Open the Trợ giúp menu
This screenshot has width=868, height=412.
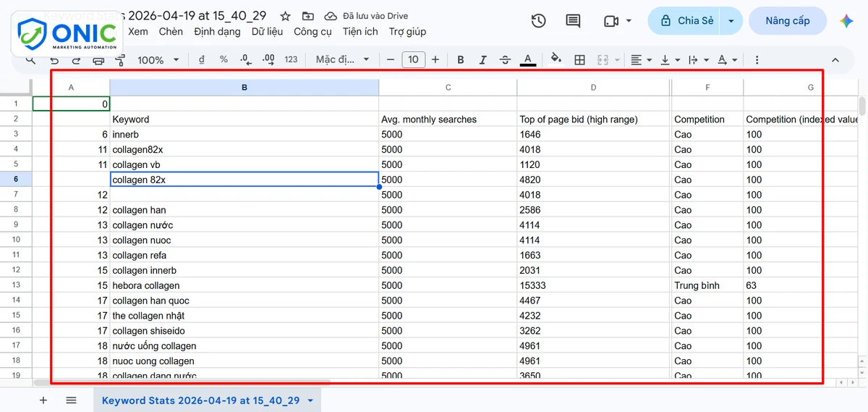pyautogui.click(x=407, y=32)
